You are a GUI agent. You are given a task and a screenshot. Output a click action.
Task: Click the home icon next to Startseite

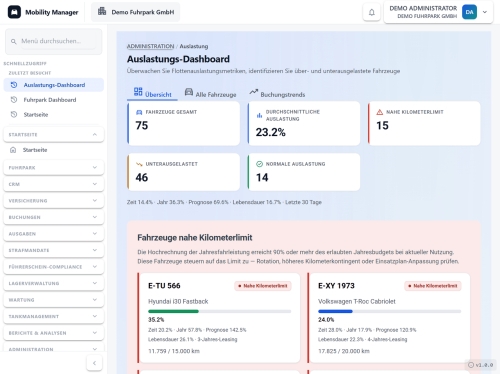13,150
